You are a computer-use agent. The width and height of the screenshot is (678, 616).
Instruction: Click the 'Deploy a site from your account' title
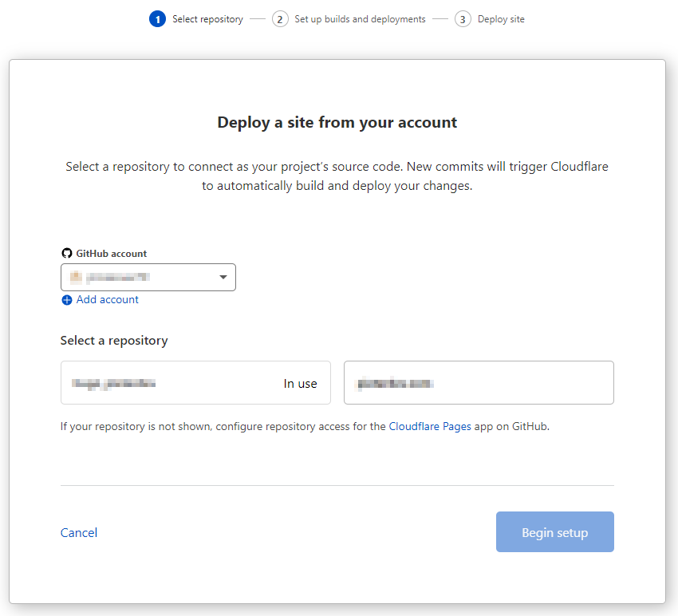[337, 123]
